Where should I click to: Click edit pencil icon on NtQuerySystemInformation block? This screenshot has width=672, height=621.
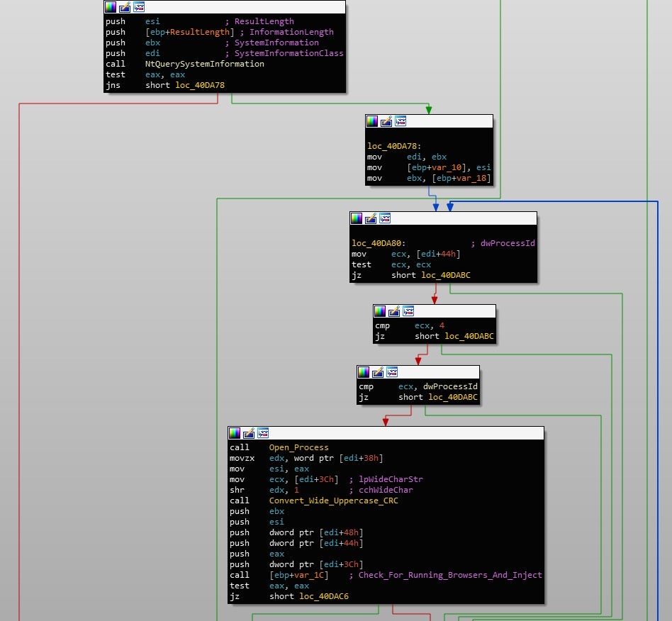[124, 7]
